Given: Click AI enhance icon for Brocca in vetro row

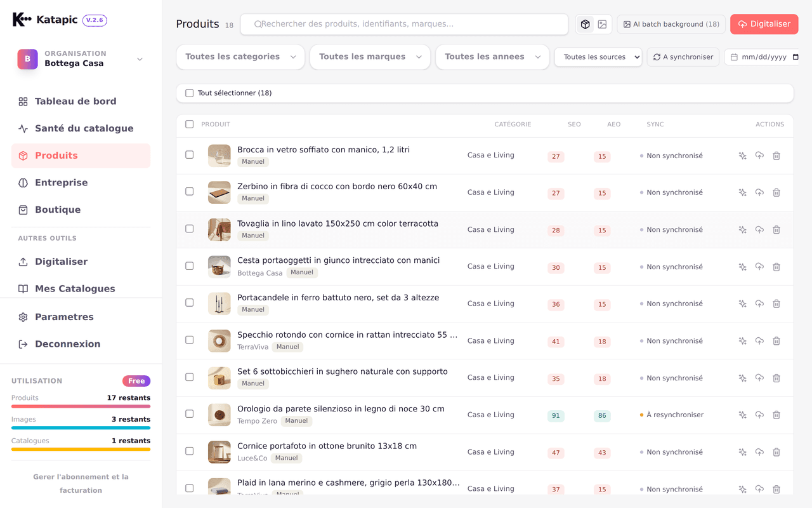Looking at the screenshot, I should 742,156.
